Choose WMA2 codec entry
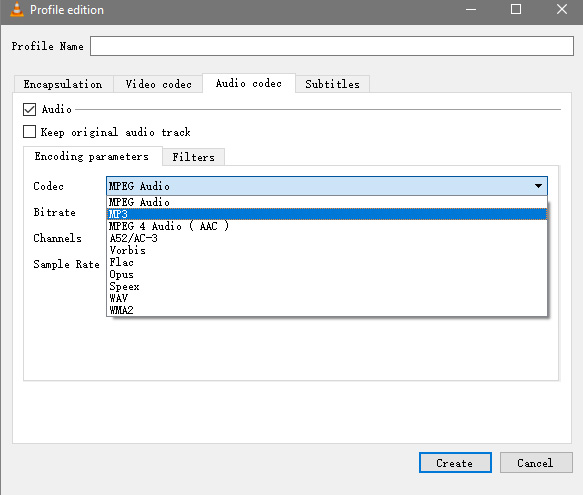Viewport: 583px width, 495px height. coord(327,310)
